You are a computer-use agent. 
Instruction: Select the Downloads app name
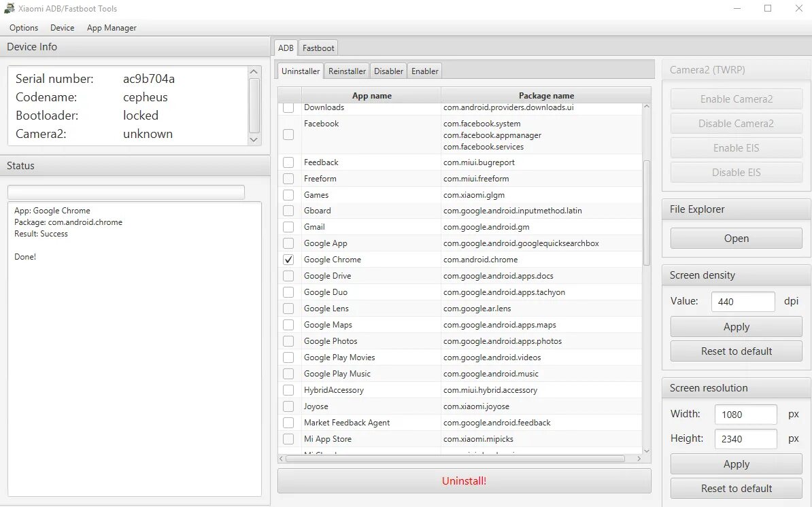324,107
